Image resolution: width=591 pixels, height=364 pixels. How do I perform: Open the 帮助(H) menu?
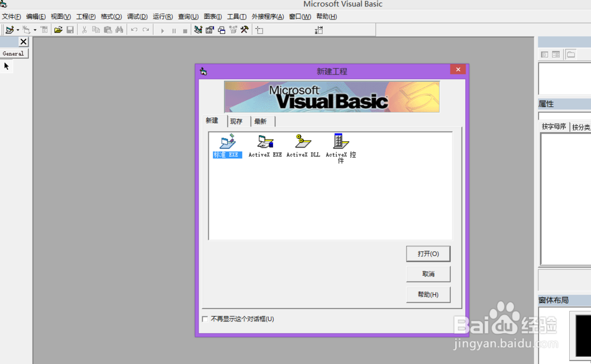point(326,17)
